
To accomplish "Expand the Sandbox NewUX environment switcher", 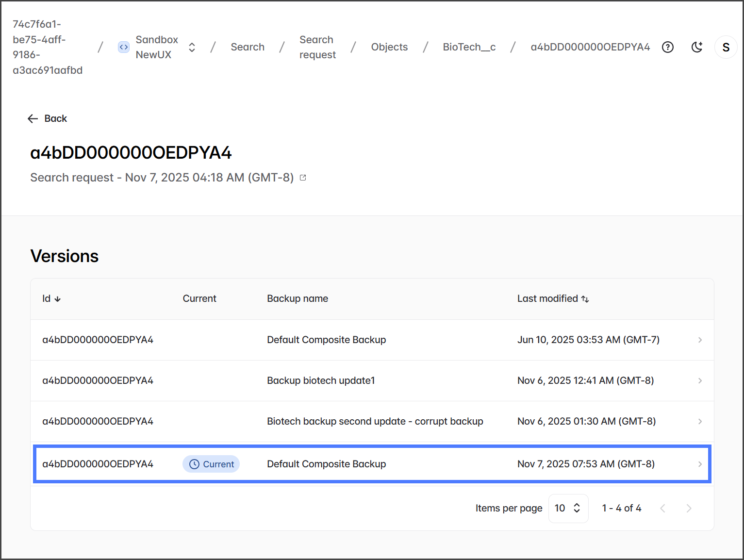I will coord(192,47).
